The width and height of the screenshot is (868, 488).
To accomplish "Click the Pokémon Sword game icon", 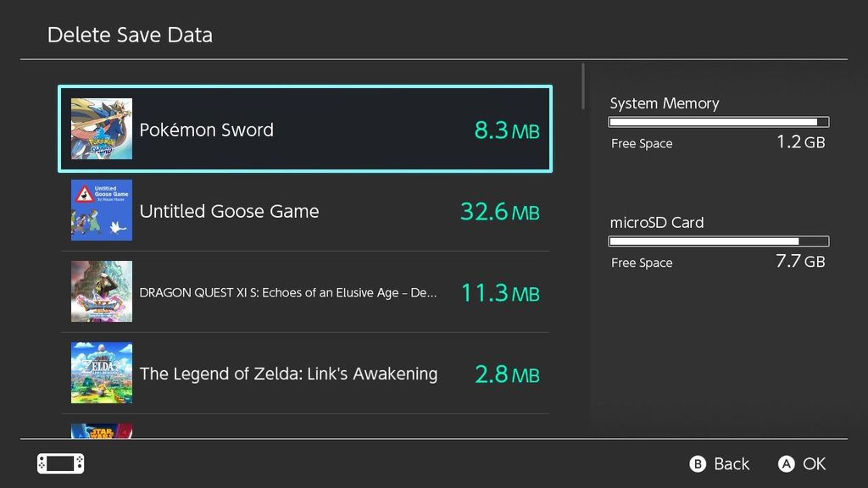I will pyautogui.click(x=102, y=129).
